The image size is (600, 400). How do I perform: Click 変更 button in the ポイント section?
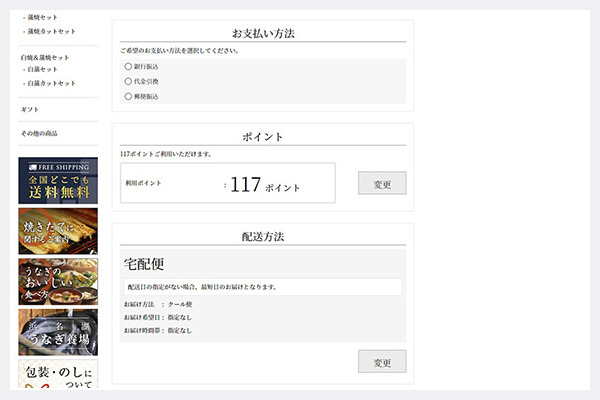click(x=381, y=184)
